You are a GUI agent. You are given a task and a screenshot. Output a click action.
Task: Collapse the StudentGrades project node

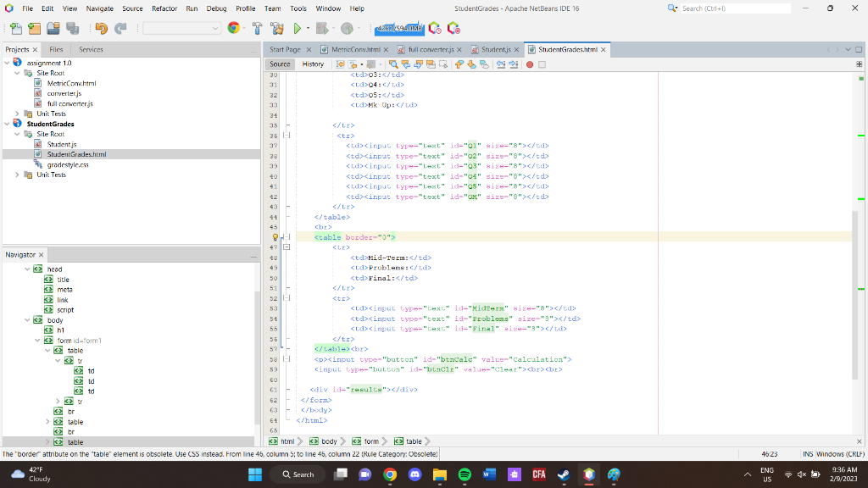tap(8, 124)
